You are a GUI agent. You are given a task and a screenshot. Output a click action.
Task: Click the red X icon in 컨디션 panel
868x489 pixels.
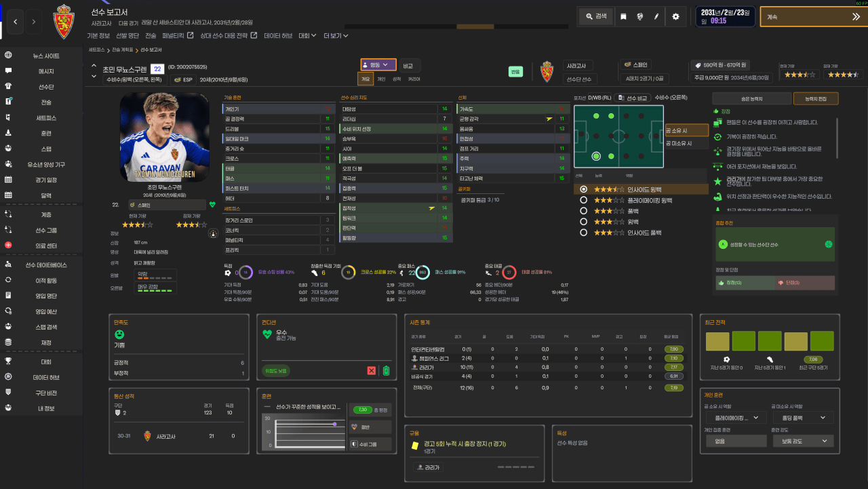[x=371, y=370]
